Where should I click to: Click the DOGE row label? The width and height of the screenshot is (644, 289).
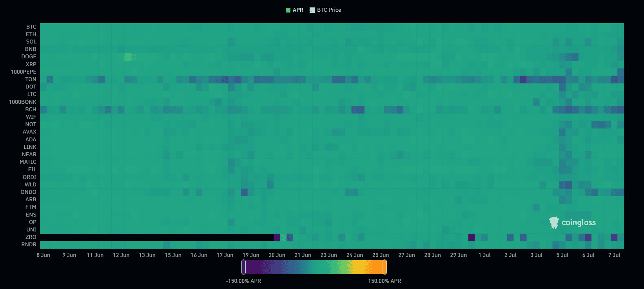coord(29,56)
